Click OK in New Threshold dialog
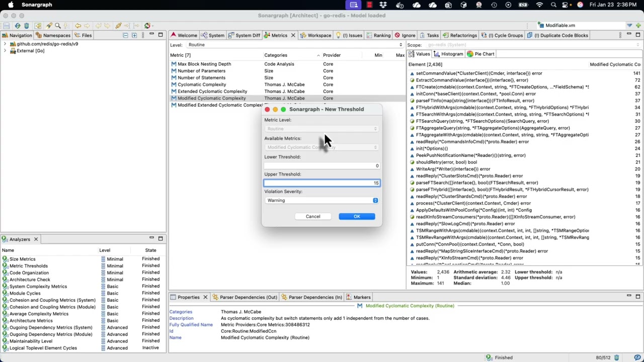Image resolution: width=644 pixels, height=362 pixels. point(357,216)
